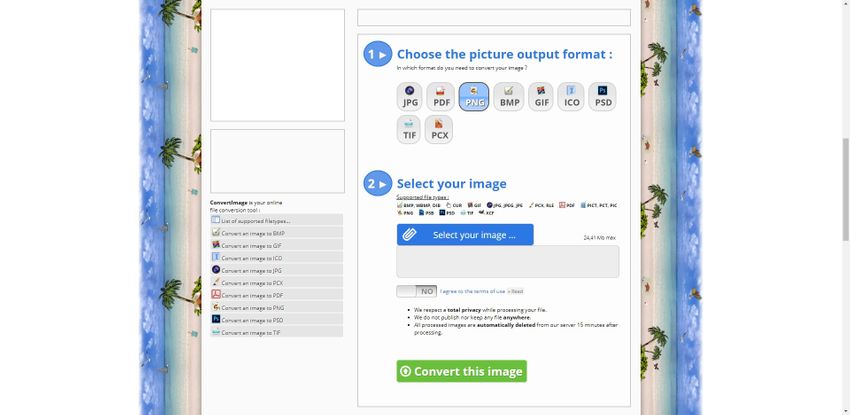Screen dimensions: 850x415
Task: Navigate to 'Convert an image to TIF' link
Action: (x=251, y=332)
